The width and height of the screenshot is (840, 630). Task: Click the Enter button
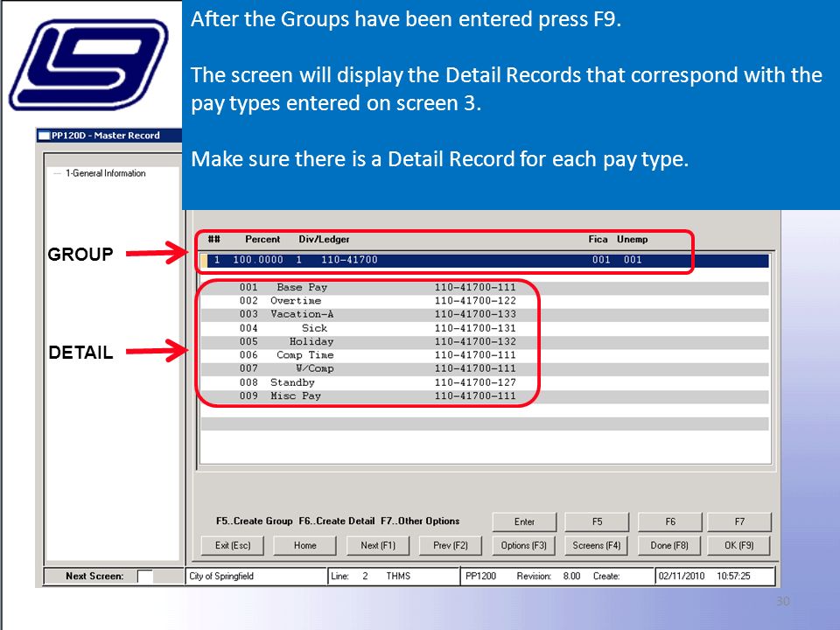pos(524,521)
